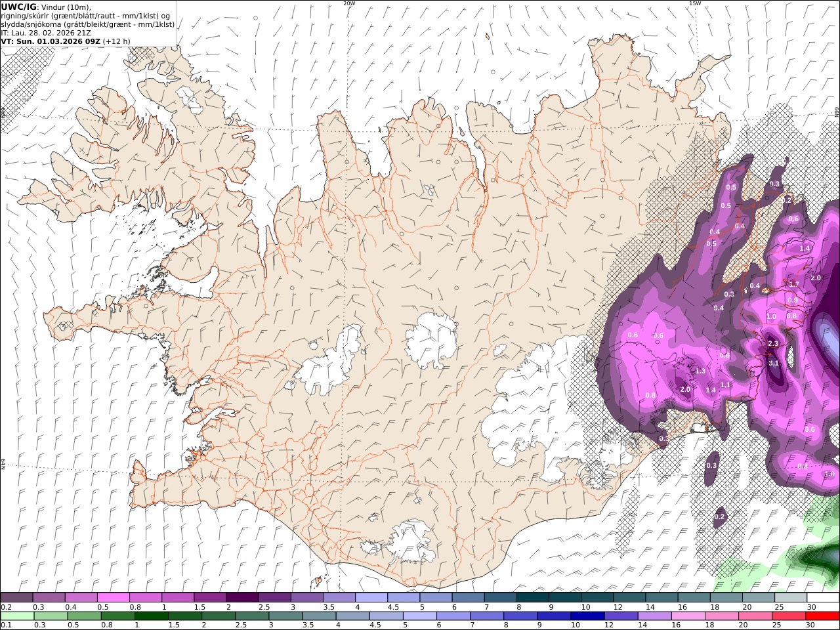Screen dimensions: 840x630
Task: Select the 1.5 magenta-purple swatch in the upper legend
Action: [209, 598]
